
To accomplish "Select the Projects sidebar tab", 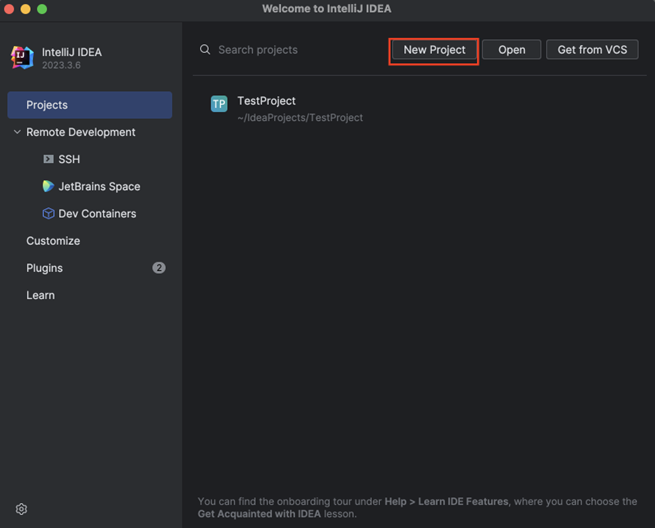I will coord(89,105).
